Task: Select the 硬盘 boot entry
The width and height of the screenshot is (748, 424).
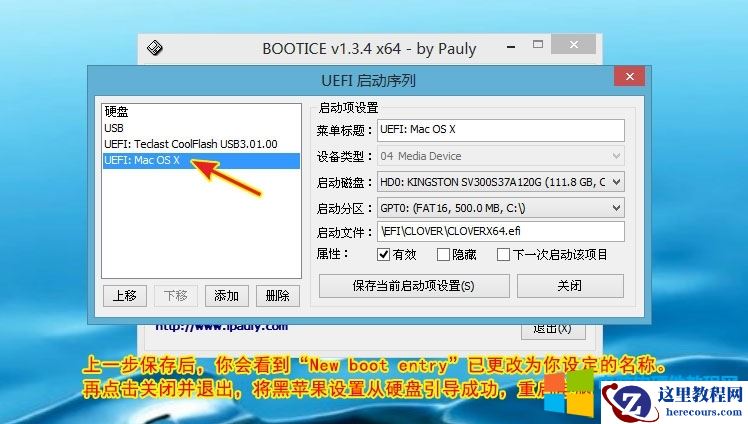Action: (x=201, y=112)
